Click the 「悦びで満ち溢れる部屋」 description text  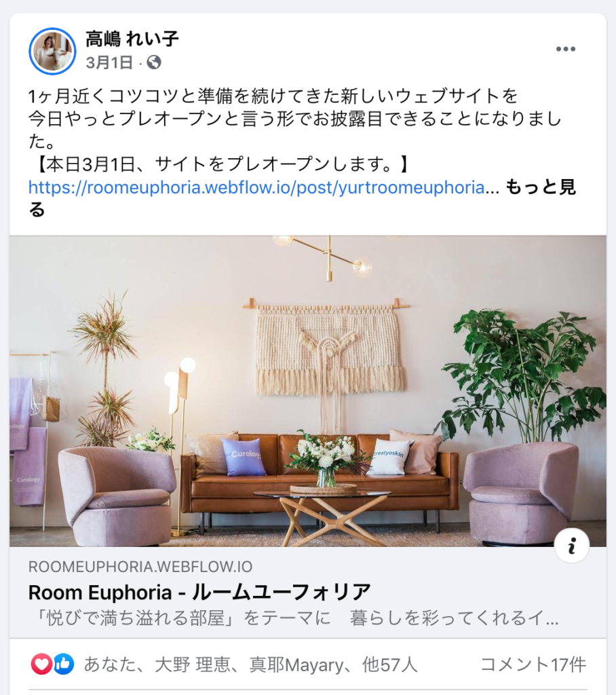point(293,618)
